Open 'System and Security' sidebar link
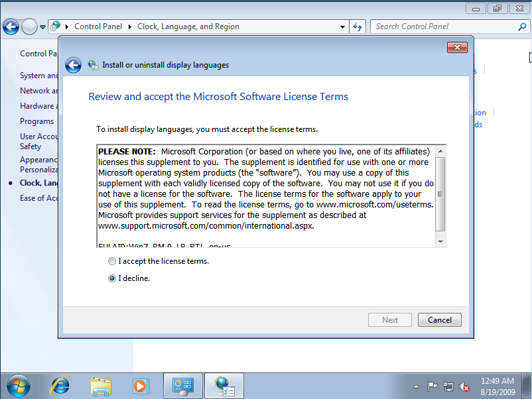This screenshot has width=532, height=399. coord(38,76)
